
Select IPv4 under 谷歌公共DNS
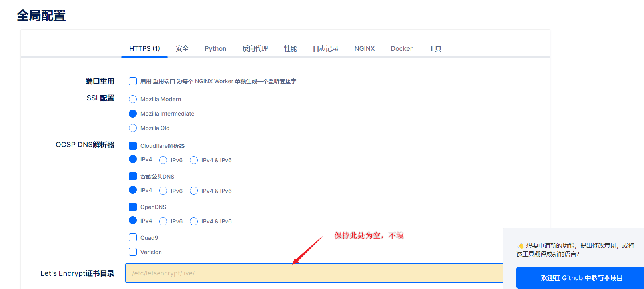133,190
